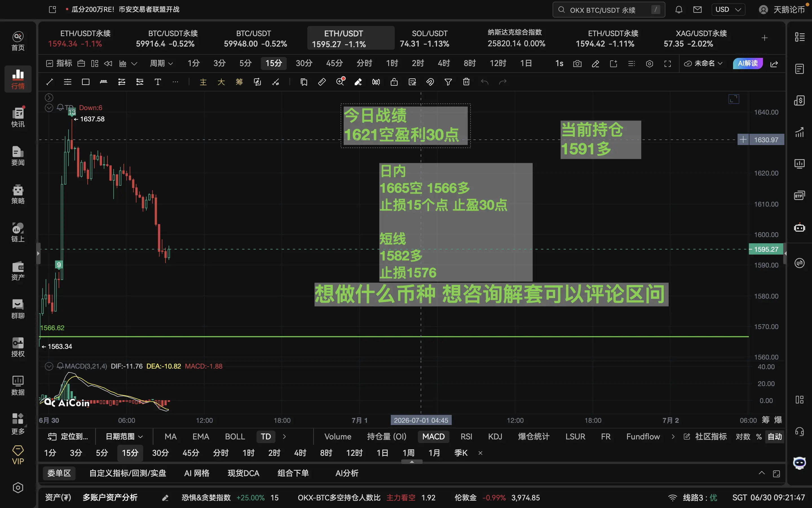Click the AI解读 button

748,63
